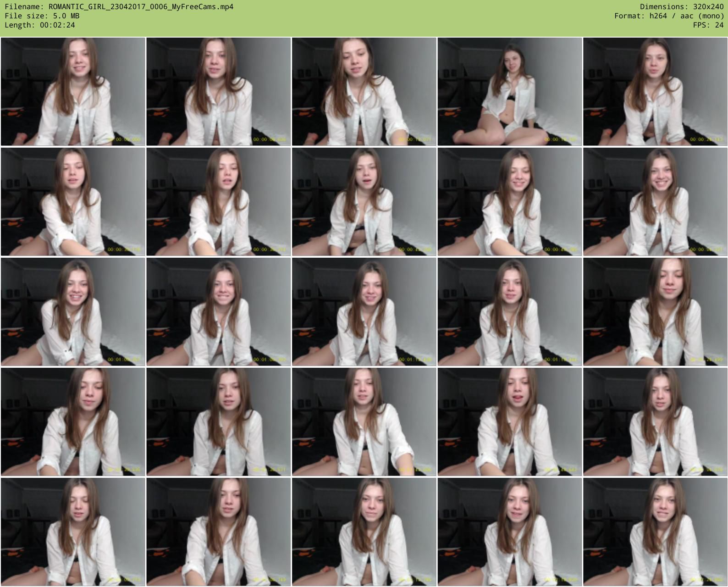Click the third thumbnail in the fourth row
This screenshot has width=728, height=587.
[x=364, y=422]
